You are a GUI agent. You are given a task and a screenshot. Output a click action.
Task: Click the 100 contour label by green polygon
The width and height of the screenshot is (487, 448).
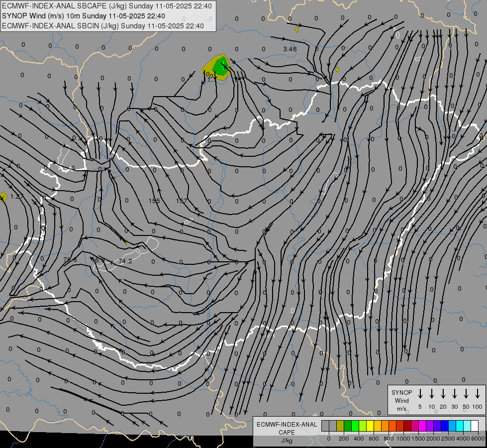coord(209,75)
